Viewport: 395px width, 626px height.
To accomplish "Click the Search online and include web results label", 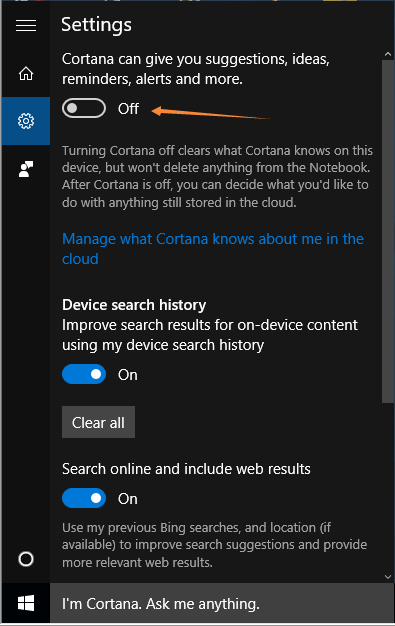I will [186, 469].
